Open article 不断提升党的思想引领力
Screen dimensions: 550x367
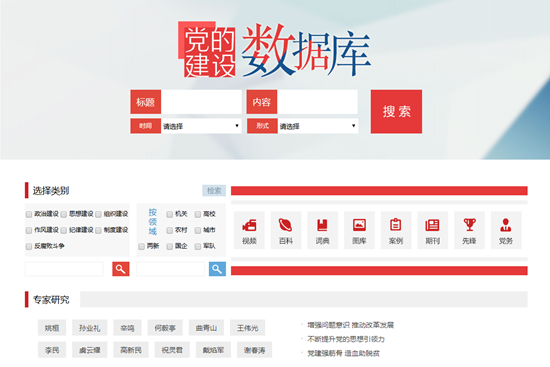[x=346, y=339]
